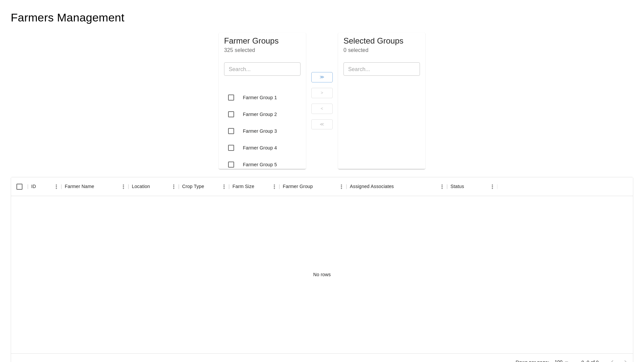644x362 pixels.
Task: Open the Farmer Group column menu icon
Action: pos(341,187)
